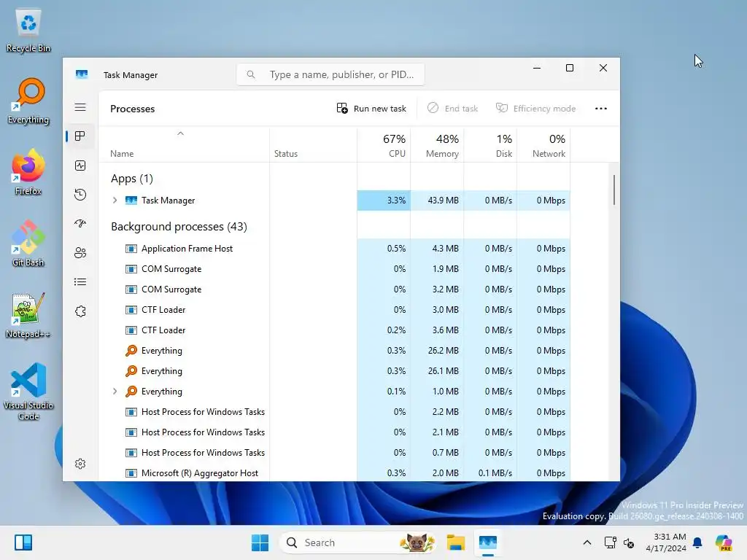Click the End task button

[452, 109]
